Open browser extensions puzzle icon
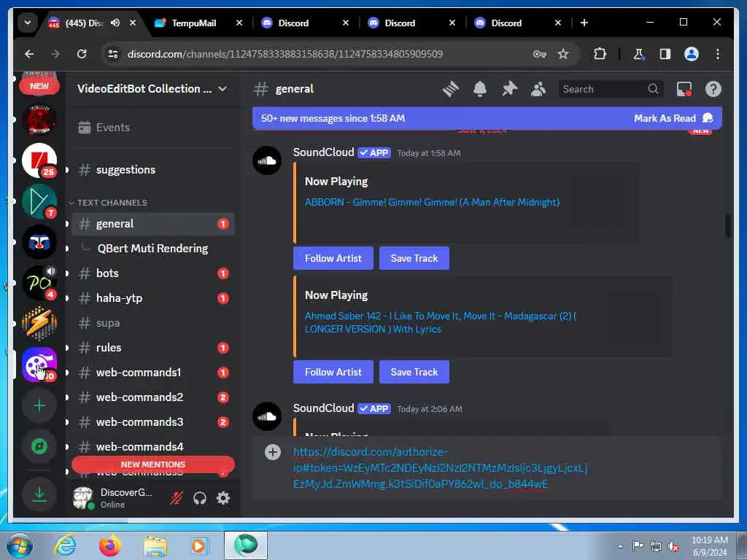 tap(600, 54)
